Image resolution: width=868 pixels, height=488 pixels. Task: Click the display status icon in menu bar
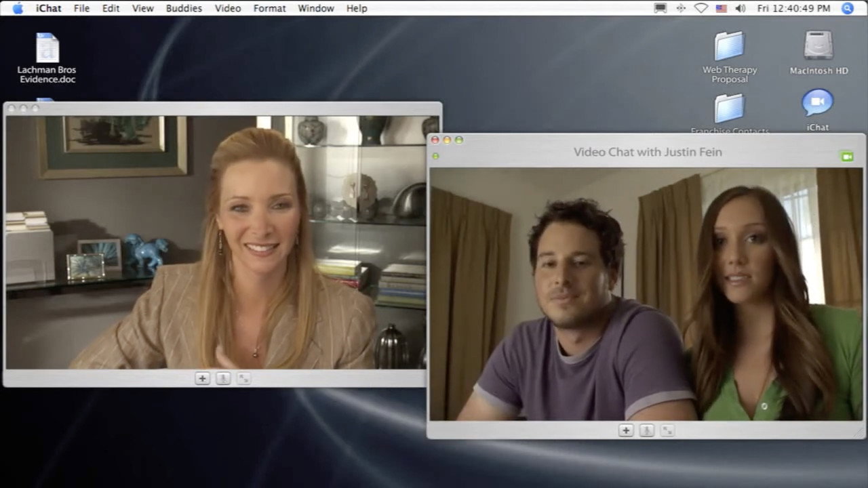(x=660, y=8)
